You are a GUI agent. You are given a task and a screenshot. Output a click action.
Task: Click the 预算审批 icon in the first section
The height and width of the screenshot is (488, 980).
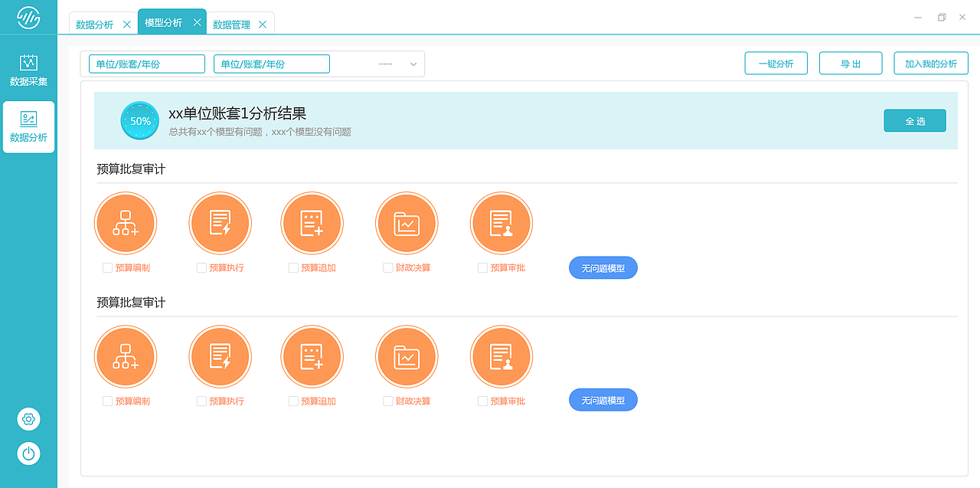501,224
